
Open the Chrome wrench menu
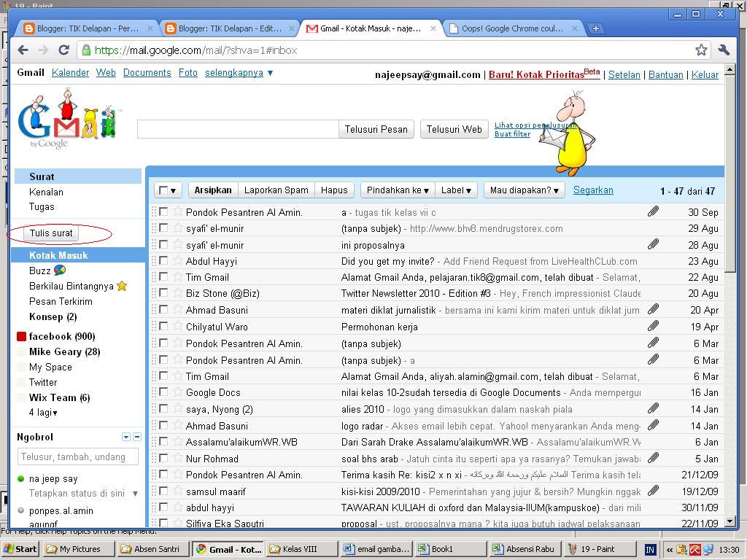724,50
